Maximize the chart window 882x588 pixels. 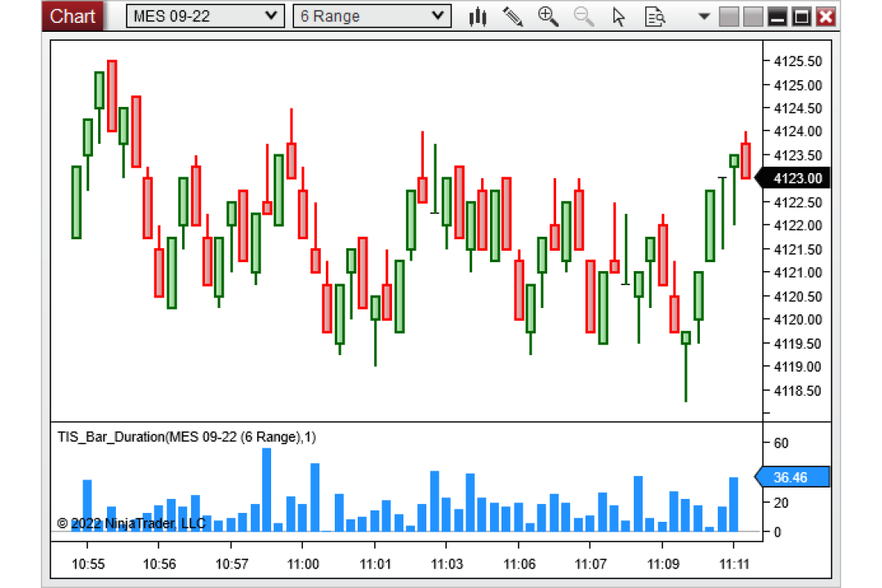(802, 16)
